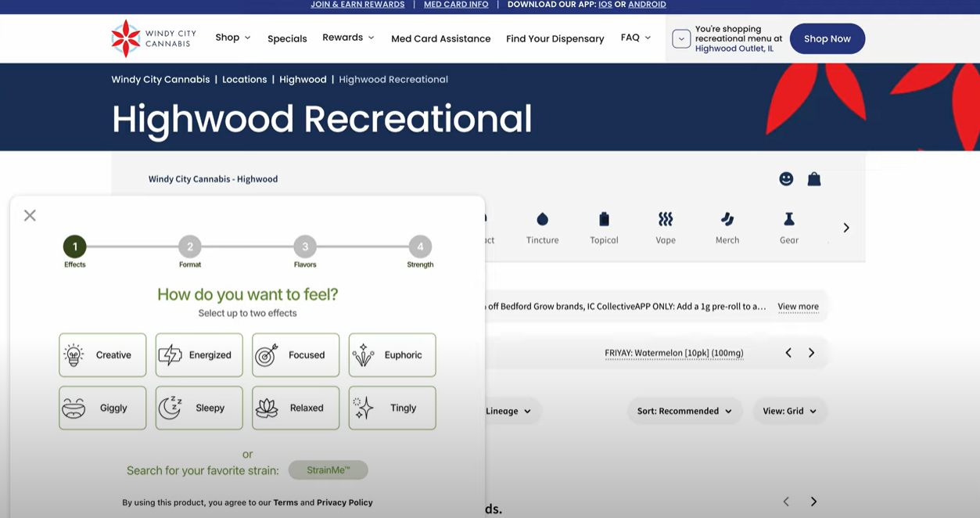The width and height of the screenshot is (980, 518).
Task: Open the ANDROID app download link
Action: point(647,5)
